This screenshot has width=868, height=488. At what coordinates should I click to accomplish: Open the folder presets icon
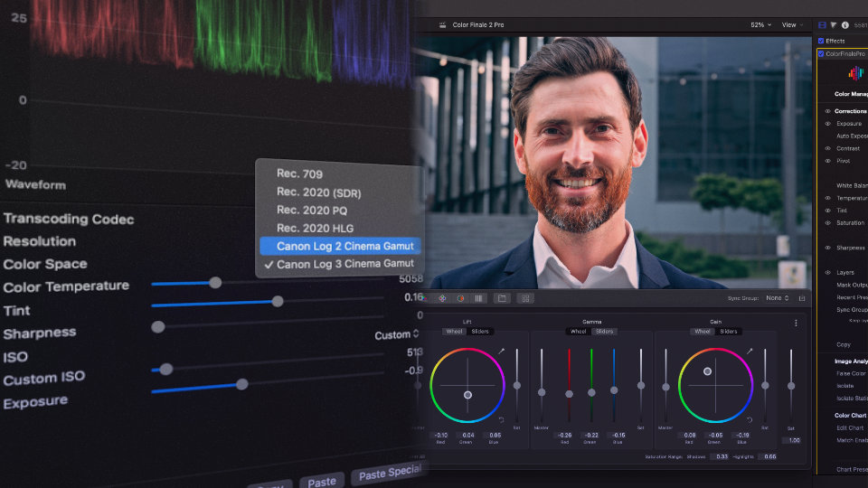click(x=502, y=298)
